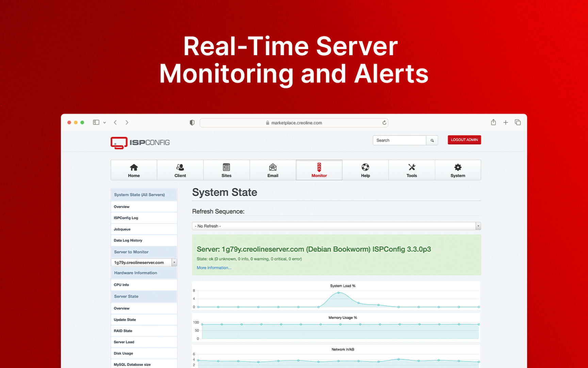The height and width of the screenshot is (368, 588).
Task: Open the Client section icon
Action: click(x=180, y=167)
